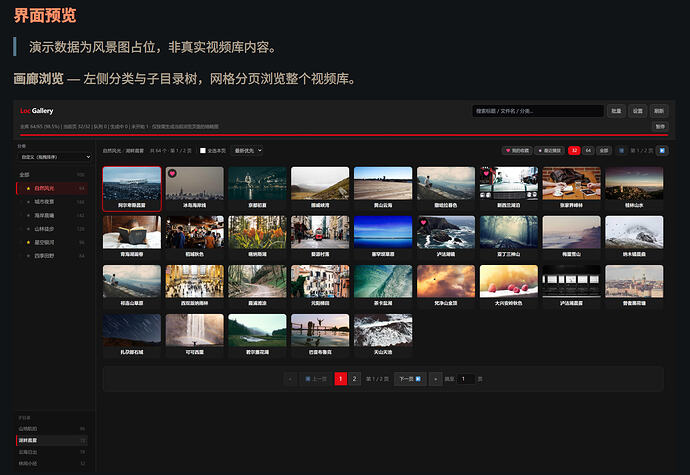This screenshot has width=690, height=475.
Task: Open the strawberries on table thumbnail
Action: click(x=509, y=287)
